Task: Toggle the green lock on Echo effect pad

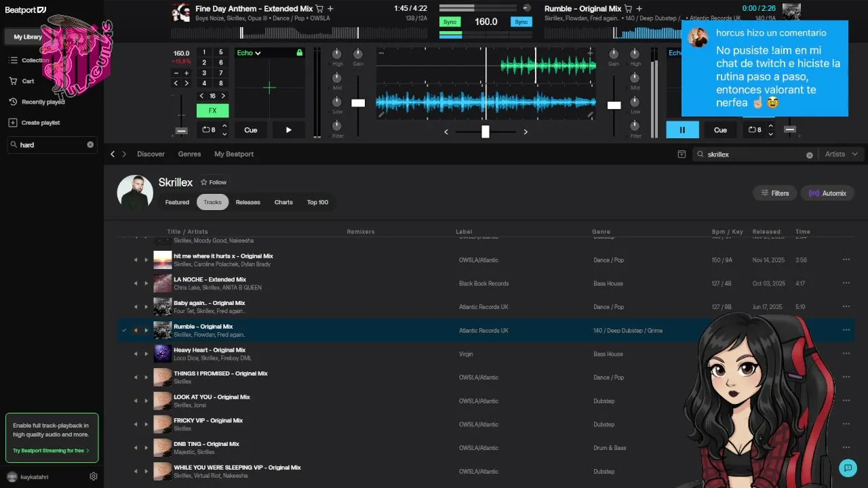Action: (x=299, y=52)
